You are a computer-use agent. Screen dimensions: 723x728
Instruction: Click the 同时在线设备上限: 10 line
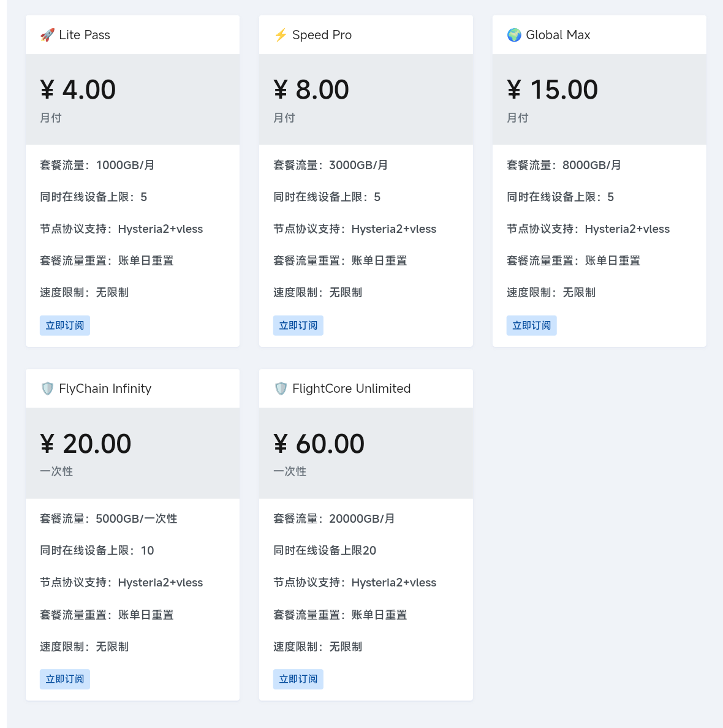pos(97,551)
